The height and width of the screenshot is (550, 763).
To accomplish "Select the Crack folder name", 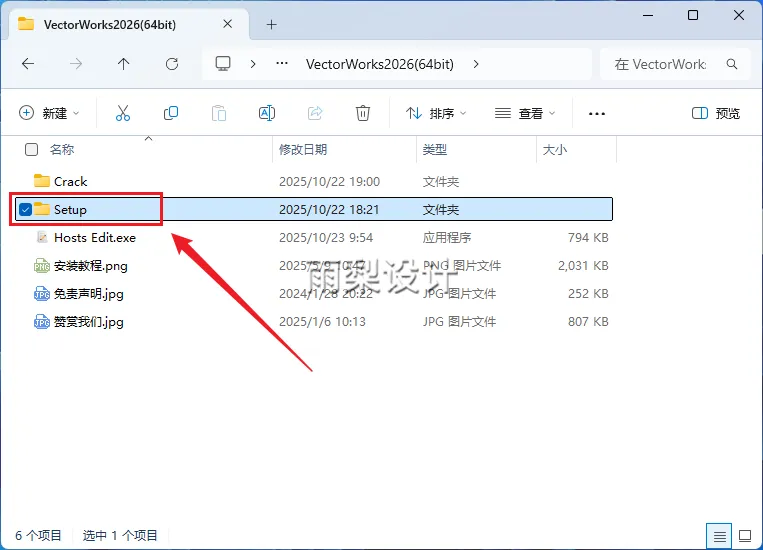I will 71,182.
